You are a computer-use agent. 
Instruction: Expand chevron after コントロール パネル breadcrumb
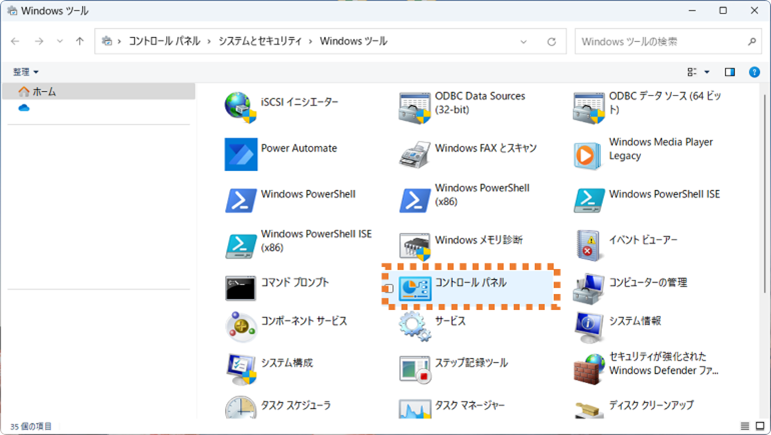coord(209,41)
